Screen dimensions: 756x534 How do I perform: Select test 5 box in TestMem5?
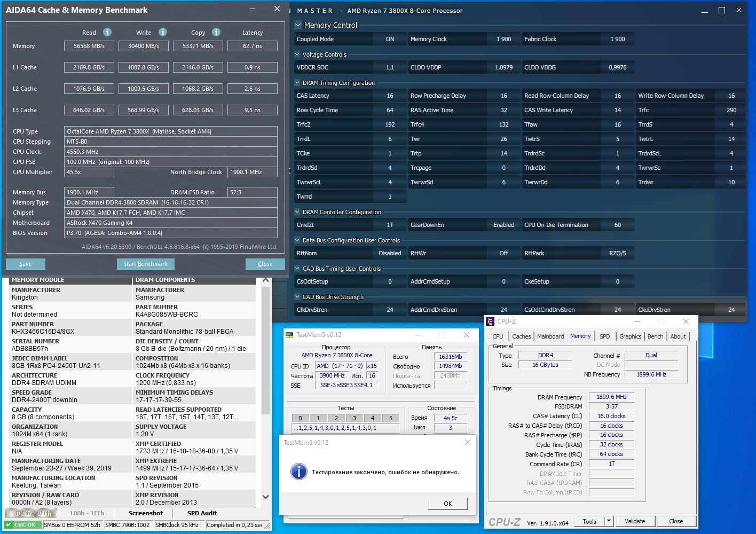(x=391, y=418)
